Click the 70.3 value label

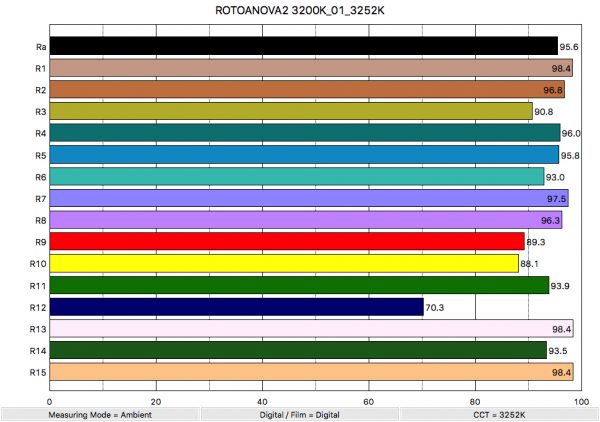[436, 307]
